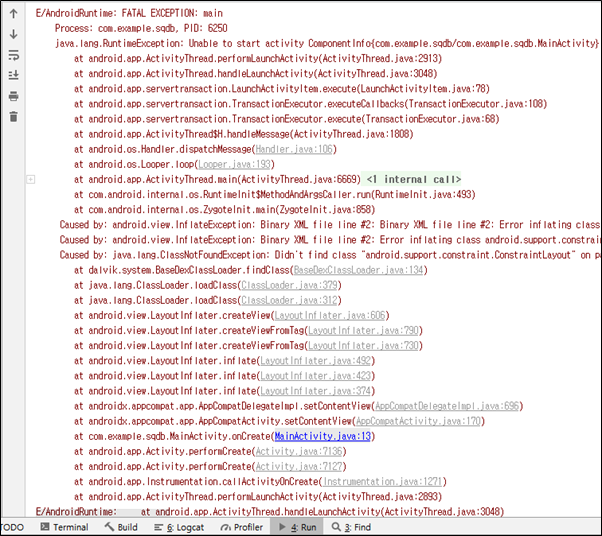Select the 4: Run tab

pyautogui.click(x=297, y=527)
